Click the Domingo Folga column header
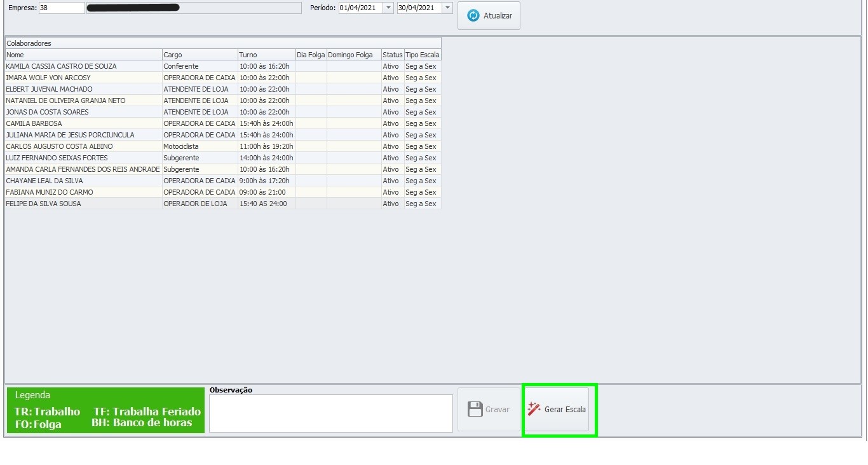Viewport: 868px width, 465px height. (x=353, y=55)
